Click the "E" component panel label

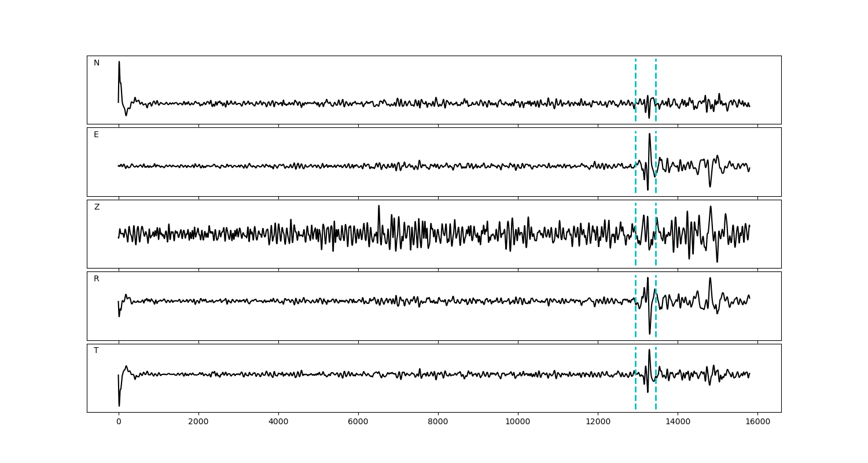click(x=96, y=135)
